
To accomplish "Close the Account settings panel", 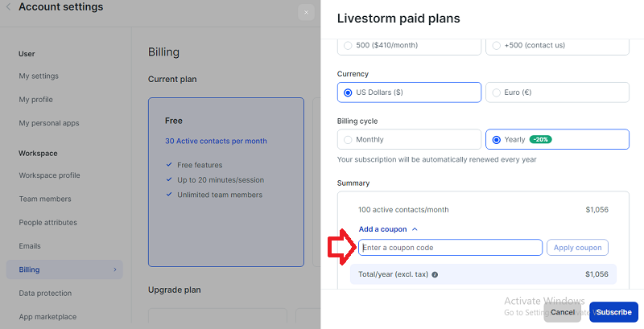I will pos(306,12).
